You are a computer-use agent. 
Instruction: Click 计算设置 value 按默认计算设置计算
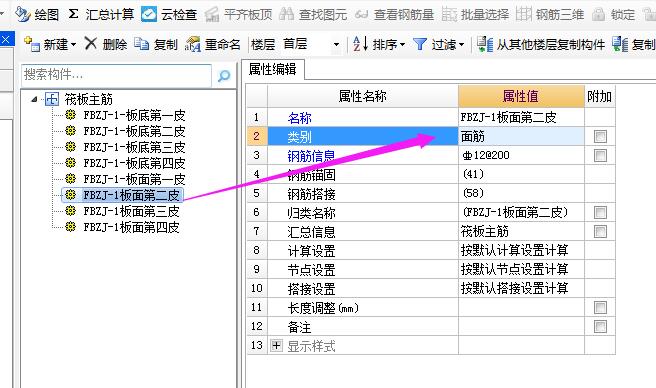click(x=521, y=250)
